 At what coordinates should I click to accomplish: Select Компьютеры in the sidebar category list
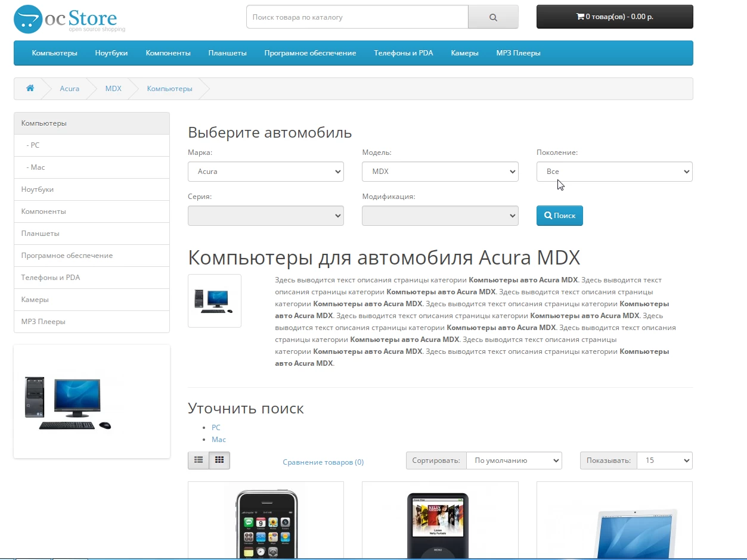coord(92,123)
